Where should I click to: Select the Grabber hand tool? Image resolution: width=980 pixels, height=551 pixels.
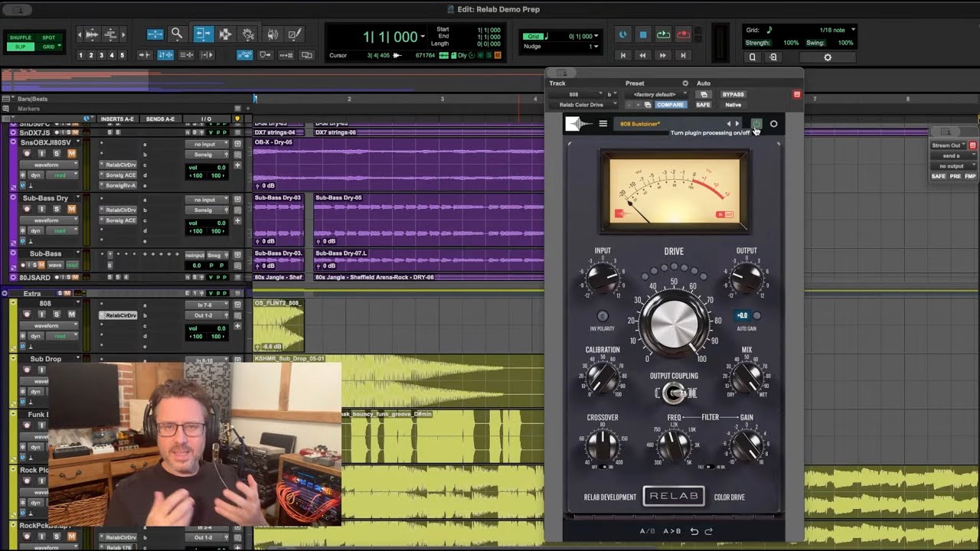point(248,34)
